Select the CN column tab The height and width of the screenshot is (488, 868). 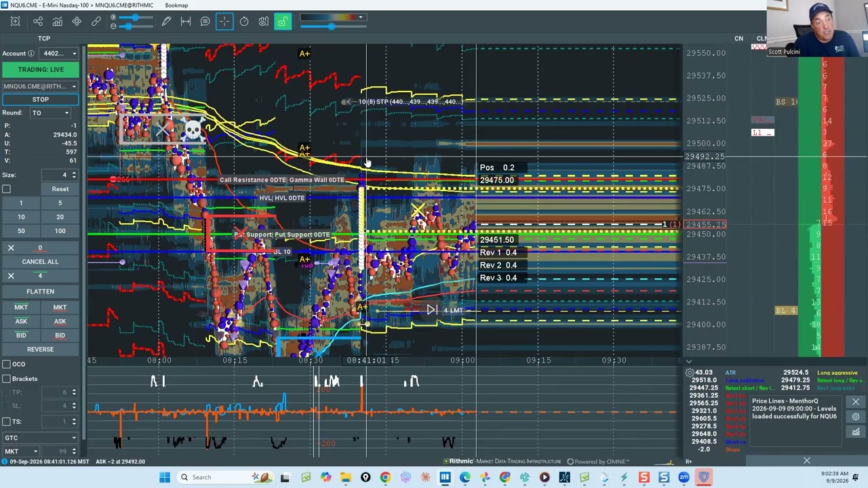pyautogui.click(x=738, y=39)
